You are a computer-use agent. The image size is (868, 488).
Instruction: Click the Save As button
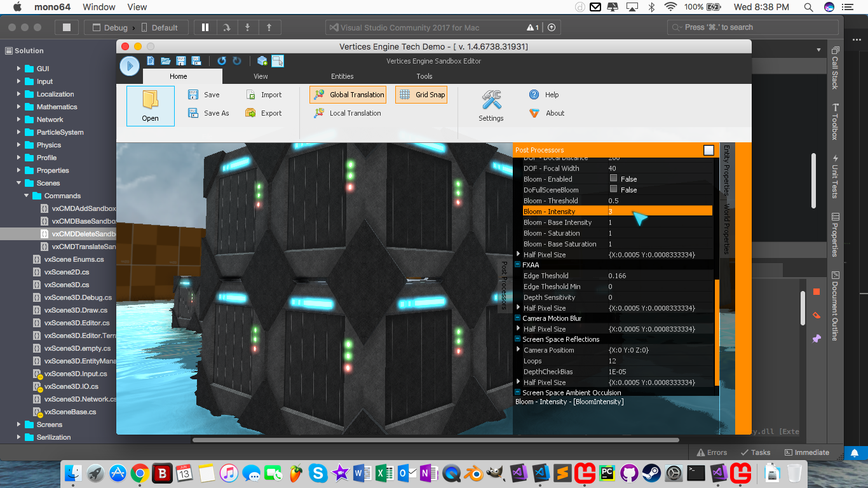(x=208, y=113)
